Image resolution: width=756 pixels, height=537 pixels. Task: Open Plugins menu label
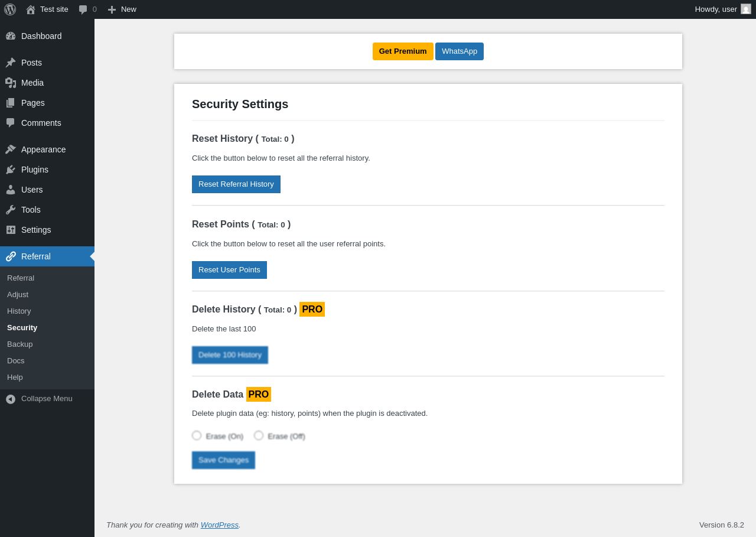point(35,170)
